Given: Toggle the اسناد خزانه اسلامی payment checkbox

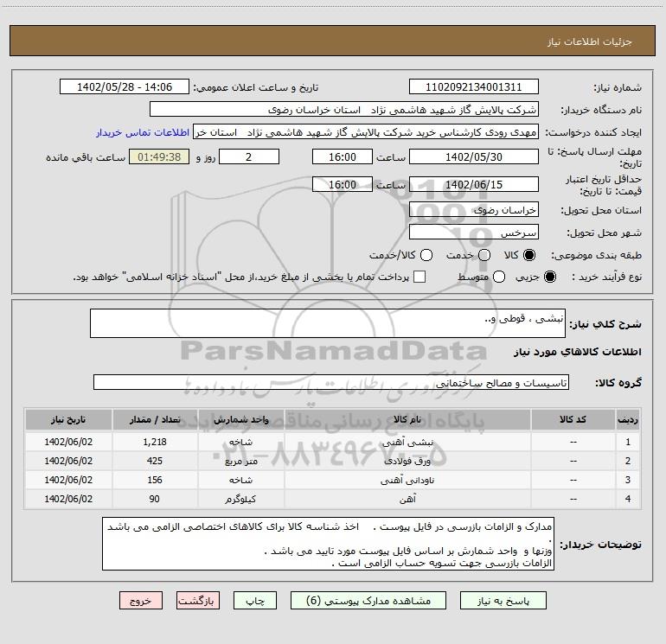Looking at the screenshot, I should [x=419, y=277].
